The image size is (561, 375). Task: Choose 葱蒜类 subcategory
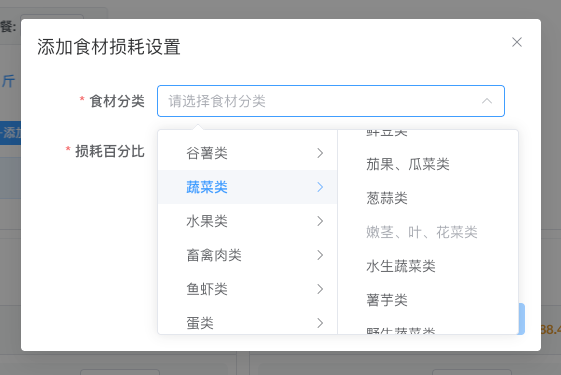[x=428, y=198]
